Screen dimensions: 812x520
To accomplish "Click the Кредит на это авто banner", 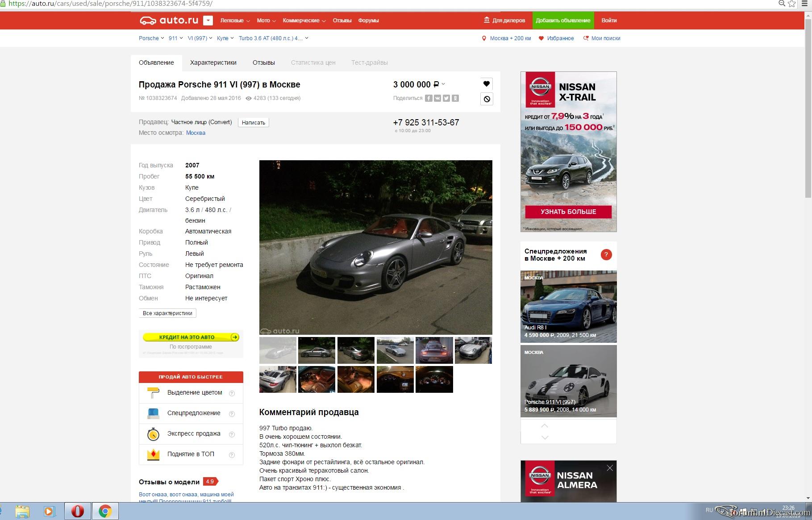I will (x=191, y=337).
